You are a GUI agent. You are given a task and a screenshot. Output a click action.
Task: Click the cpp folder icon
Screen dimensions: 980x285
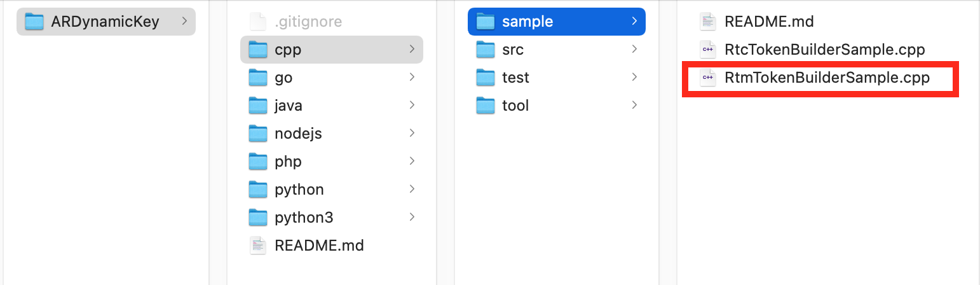click(x=258, y=50)
